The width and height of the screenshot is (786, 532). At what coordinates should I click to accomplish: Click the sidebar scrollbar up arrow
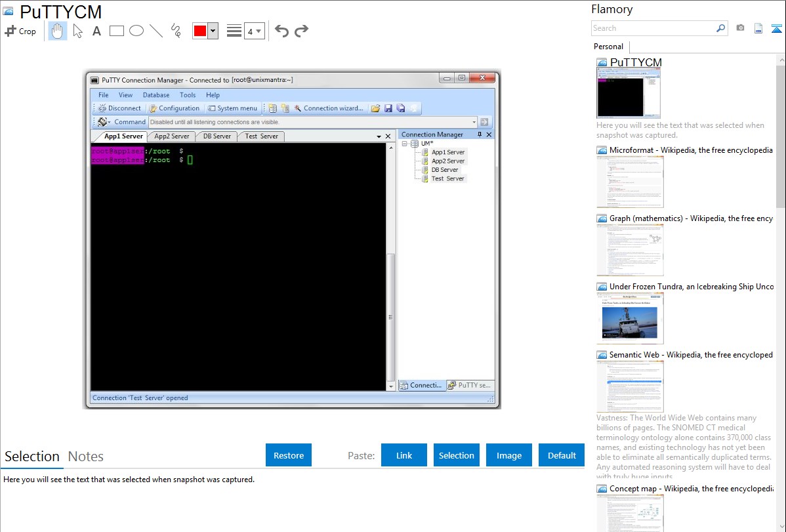[x=781, y=60]
